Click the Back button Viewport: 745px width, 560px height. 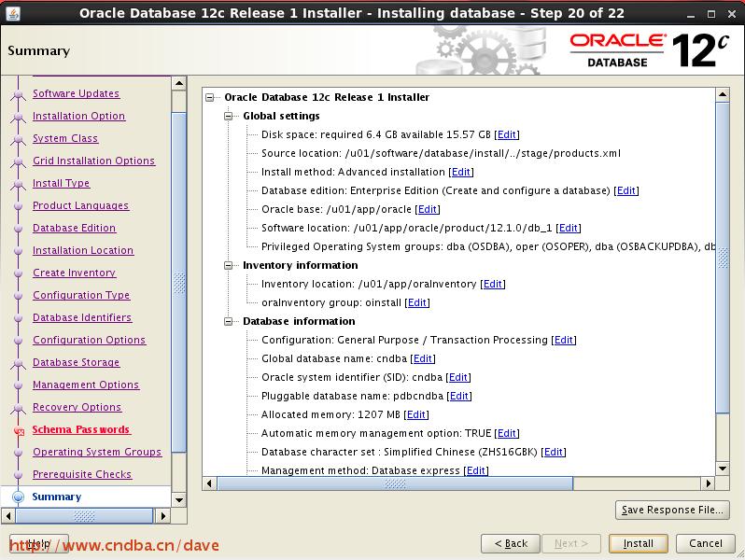point(511,543)
